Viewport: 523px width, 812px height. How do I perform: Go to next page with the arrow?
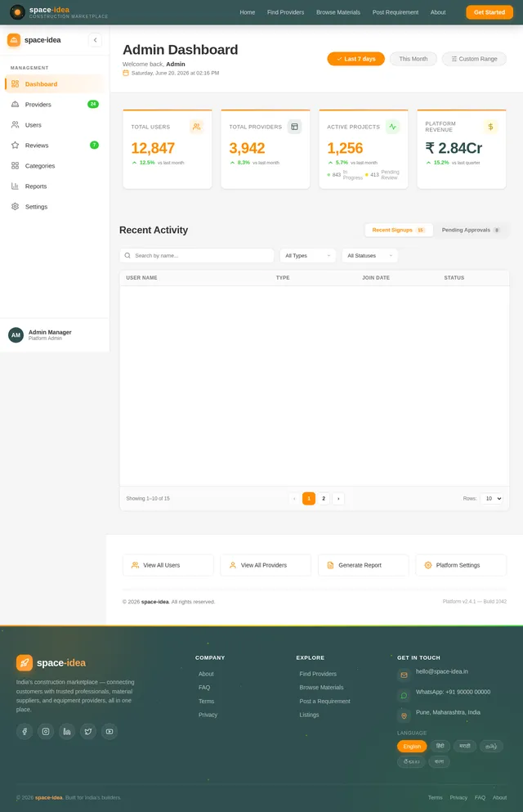click(338, 498)
